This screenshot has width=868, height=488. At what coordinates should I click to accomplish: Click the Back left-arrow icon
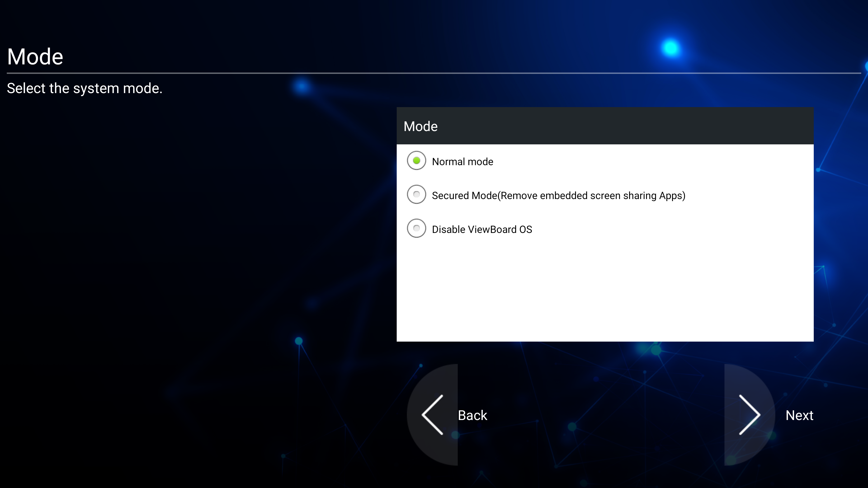432,415
